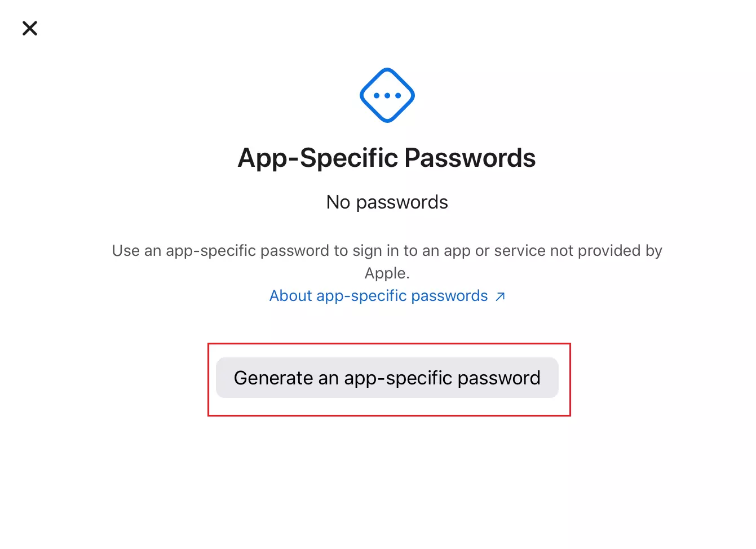Click the text reading No passwords
This screenshot has width=756, height=549.
point(387,202)
